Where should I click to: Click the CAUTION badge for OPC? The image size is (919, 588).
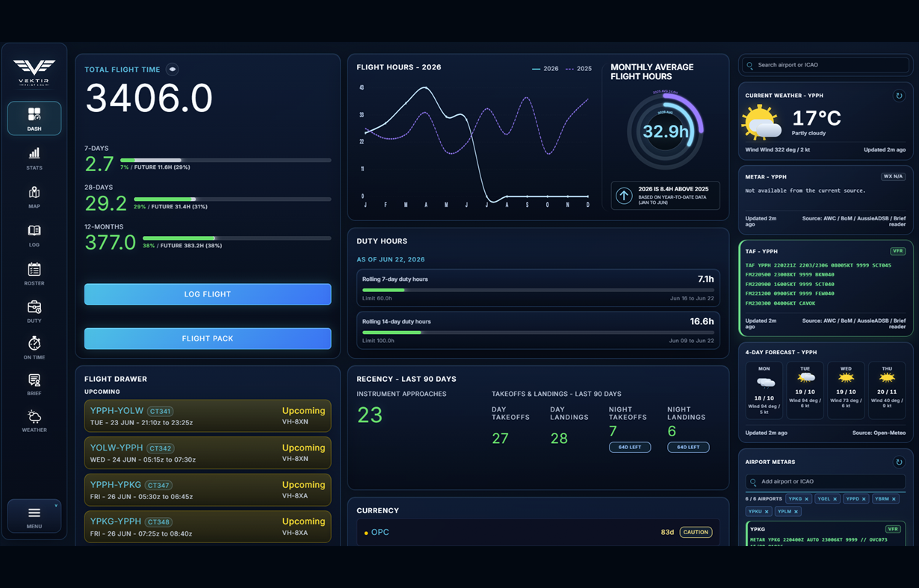pyautogui.click(x=696, y=533)
